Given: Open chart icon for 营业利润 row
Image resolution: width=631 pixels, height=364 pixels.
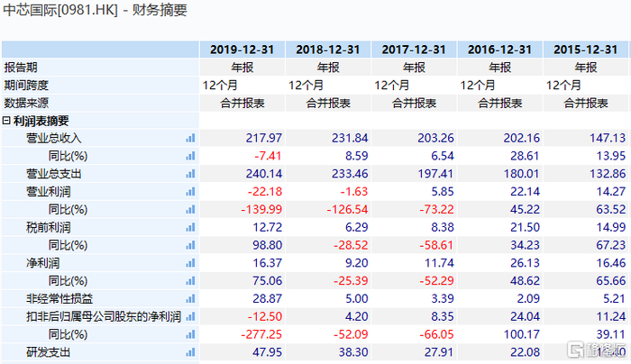Looking at the screenshot, I should coord(190,192).
